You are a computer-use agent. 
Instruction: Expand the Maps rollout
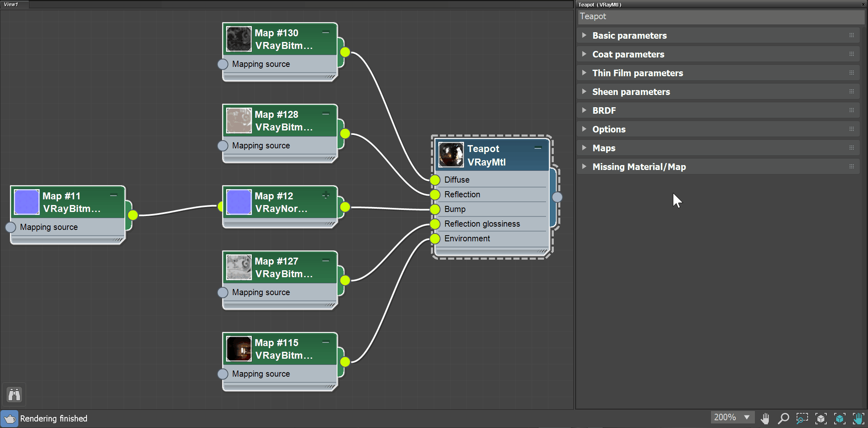[604, 148]
